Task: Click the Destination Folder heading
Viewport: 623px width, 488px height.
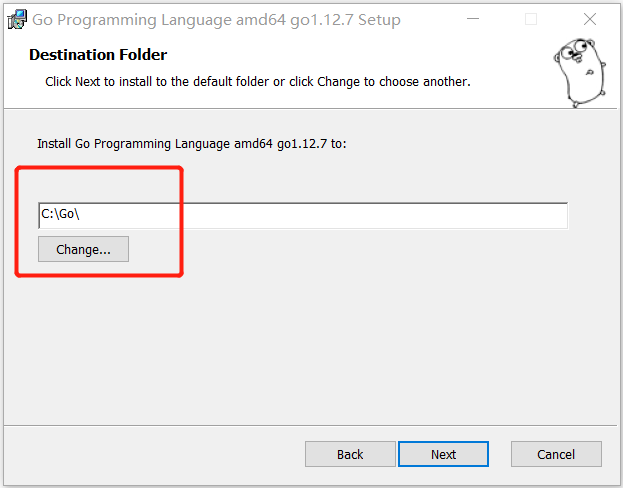Action: pos(98,55)
